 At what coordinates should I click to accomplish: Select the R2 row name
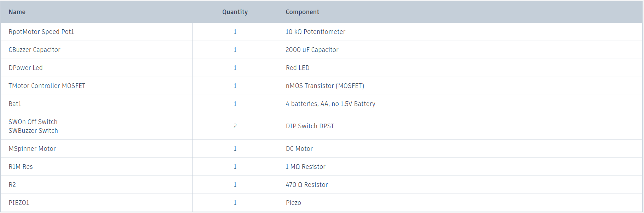tap(12, 185)
